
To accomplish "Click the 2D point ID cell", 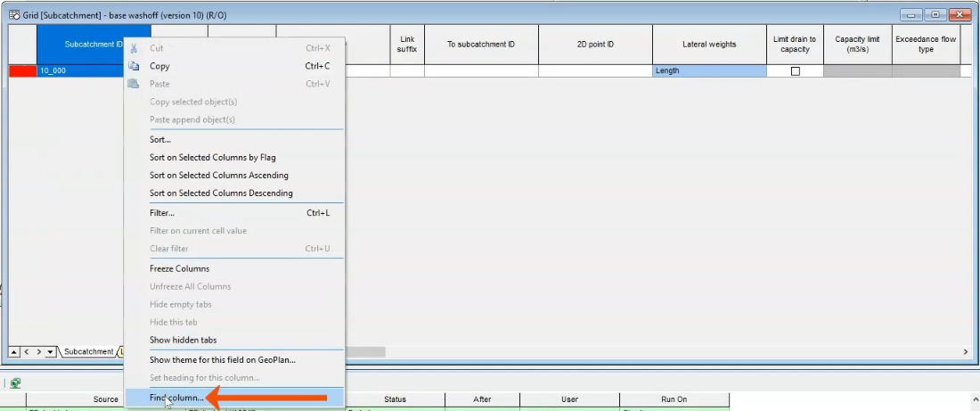I will [596, 70].
